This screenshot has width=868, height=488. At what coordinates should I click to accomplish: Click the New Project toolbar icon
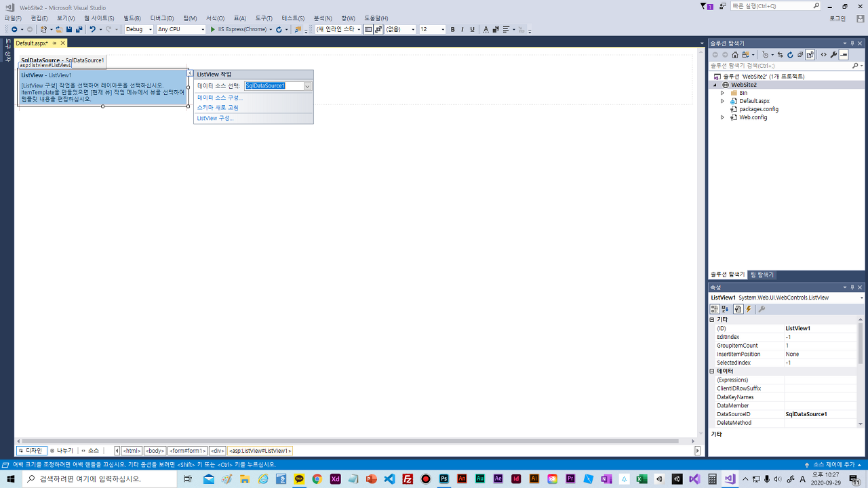point(43,30)
